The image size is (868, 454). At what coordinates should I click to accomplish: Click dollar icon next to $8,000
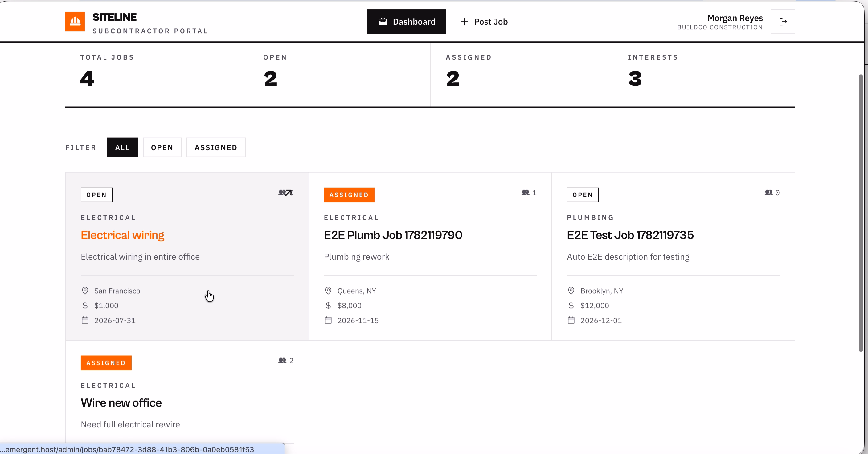(328, 305)
